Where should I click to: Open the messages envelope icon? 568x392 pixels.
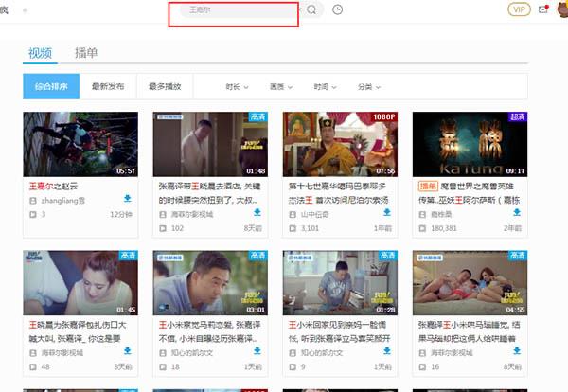(x=542, y=9)
